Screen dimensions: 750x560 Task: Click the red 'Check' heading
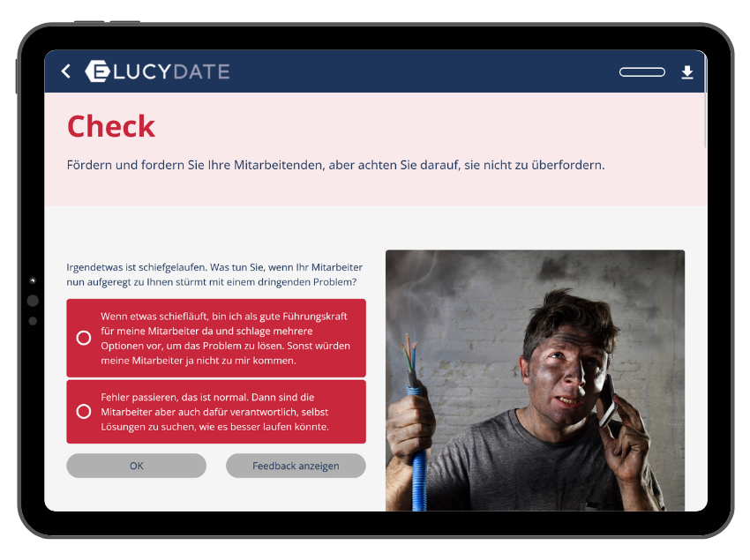tap(111, 126)
